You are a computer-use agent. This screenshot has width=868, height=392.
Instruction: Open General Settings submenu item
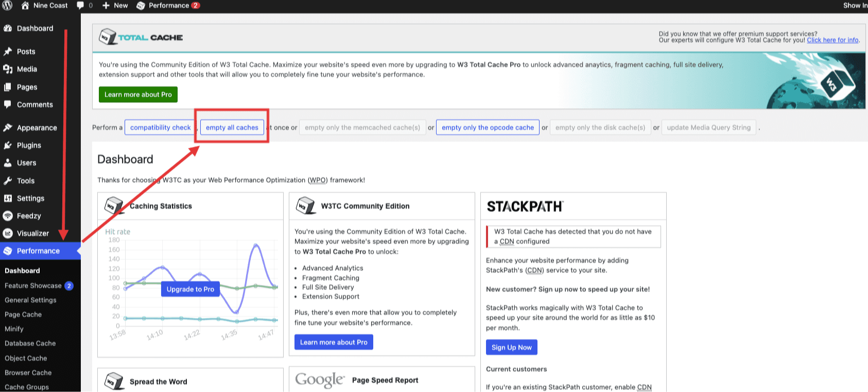tap(30, 300)
